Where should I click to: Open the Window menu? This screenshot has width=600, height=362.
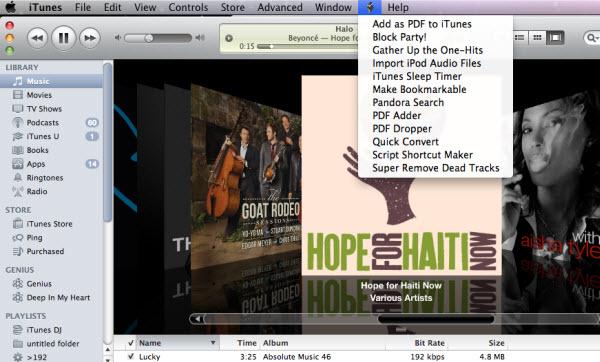pos(333,7)
